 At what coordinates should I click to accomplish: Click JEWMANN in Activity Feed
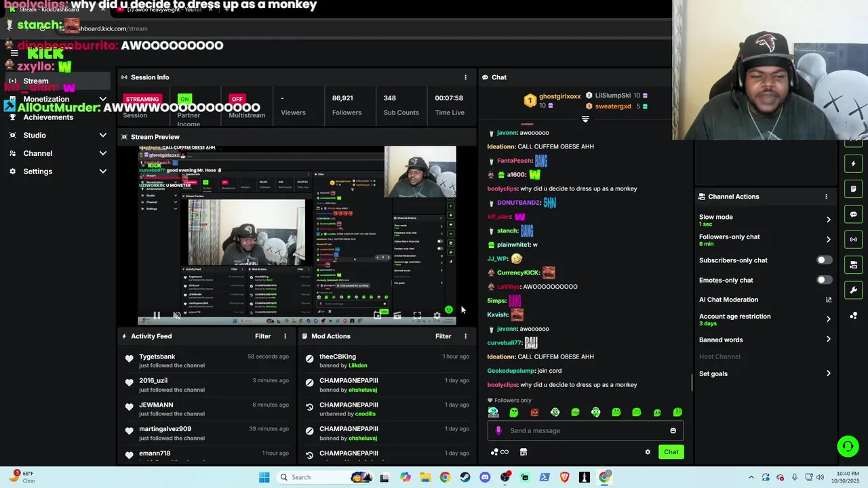(156, 405)
